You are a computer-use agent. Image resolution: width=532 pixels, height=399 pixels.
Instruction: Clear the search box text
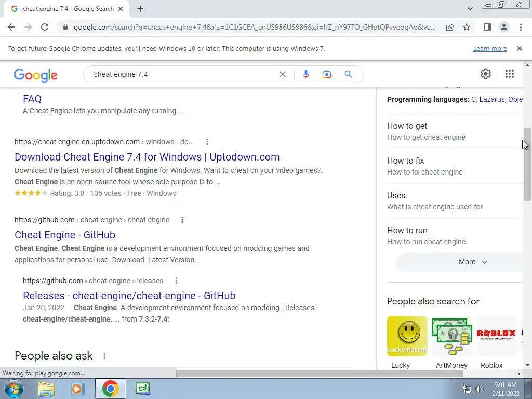(282, 74)
